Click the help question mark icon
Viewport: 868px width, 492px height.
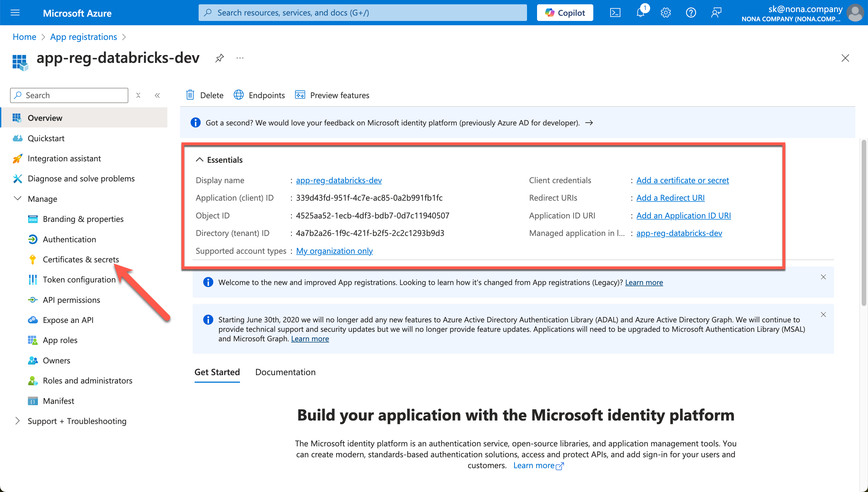pyautogui.click(x=691, y=13)
